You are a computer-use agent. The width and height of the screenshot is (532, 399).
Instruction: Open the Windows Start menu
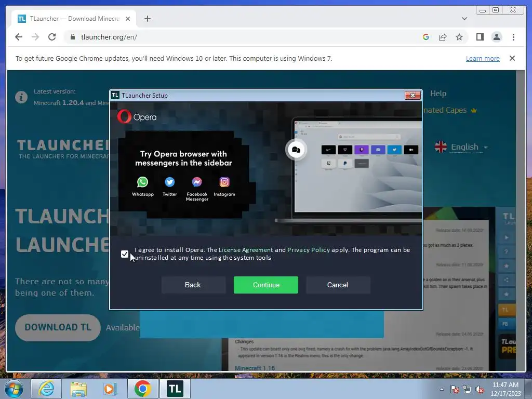(x=14, y=389)
